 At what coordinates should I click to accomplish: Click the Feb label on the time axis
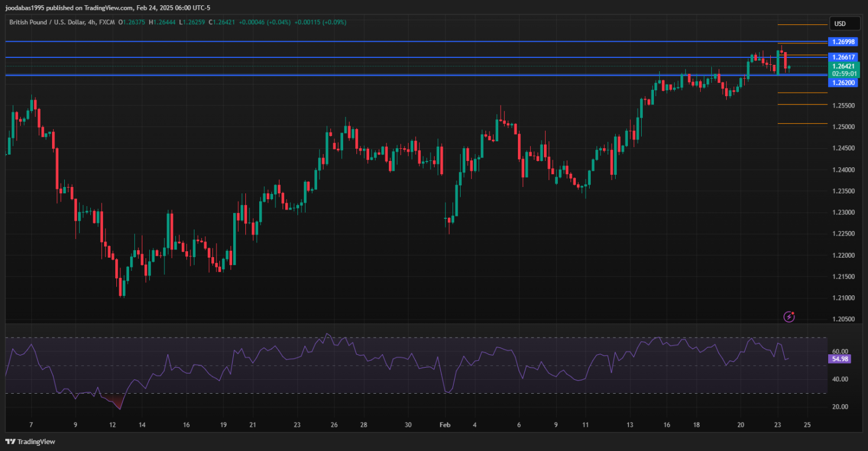pos(444,425)
